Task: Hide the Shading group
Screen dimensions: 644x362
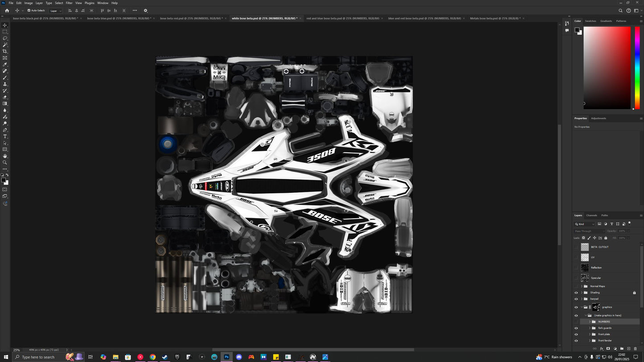Action: coord(576,293)
